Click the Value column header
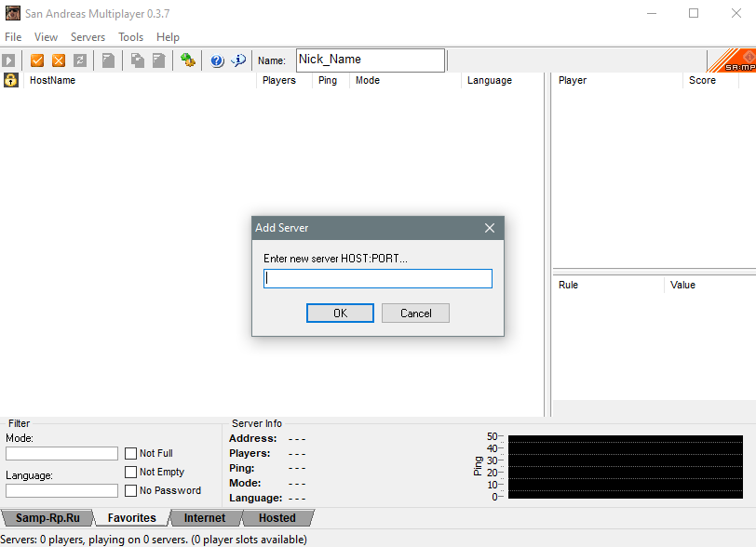Screen dimensions: 756x547 [710, 285]
